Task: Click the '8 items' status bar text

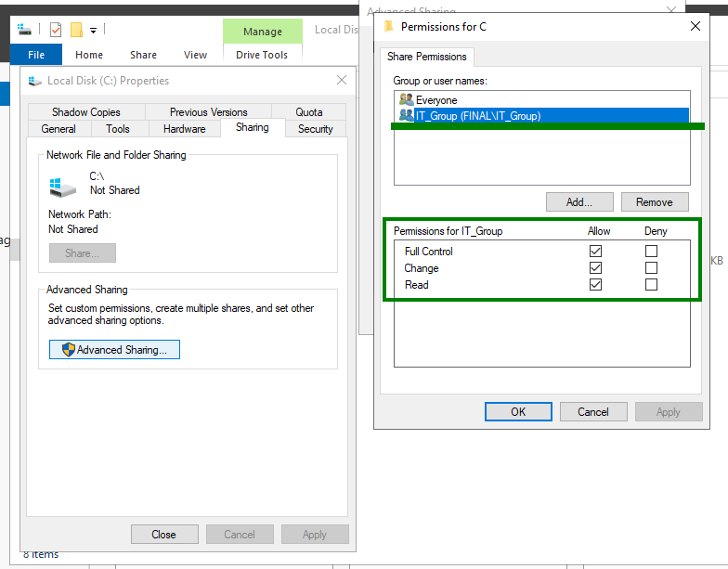Action: (41, 555)
